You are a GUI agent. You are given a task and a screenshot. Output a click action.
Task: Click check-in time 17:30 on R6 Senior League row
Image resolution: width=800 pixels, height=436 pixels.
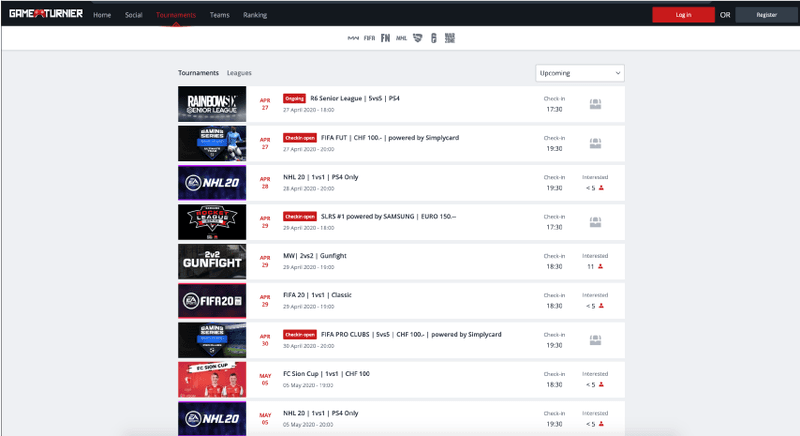pyautogui.click(x=554, y=109)
